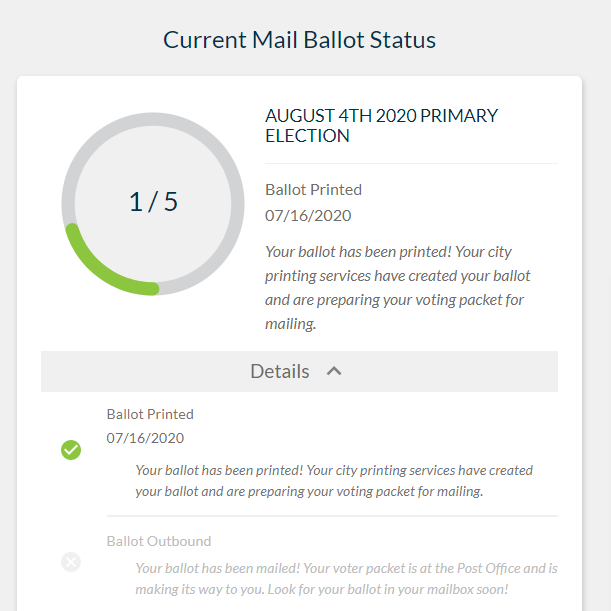Click empty left side of the Details bar
611x611 pixels.
pyautogui.click(x=120, y=371)
